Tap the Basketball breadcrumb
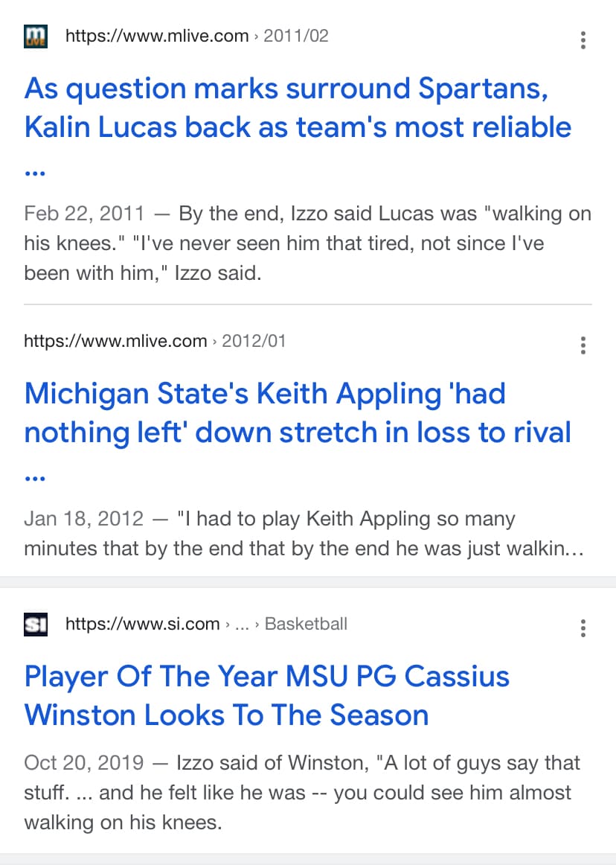 tap(306, 624)
